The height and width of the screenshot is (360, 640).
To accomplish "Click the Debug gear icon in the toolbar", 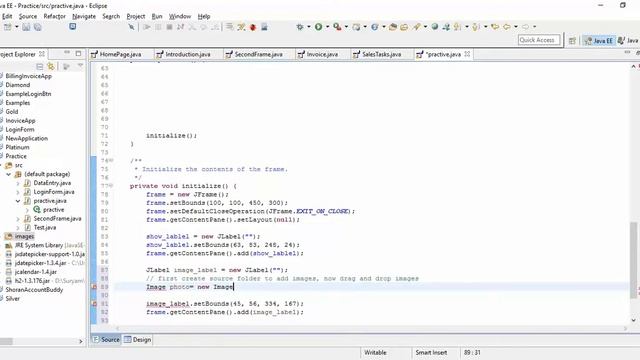I will [x=300, y=27].
